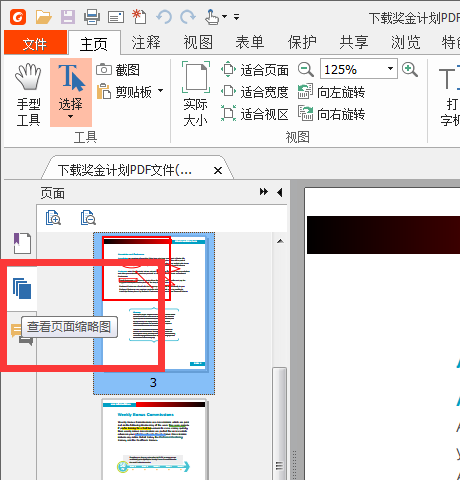
Task: Expand the Select (选择) tool dropdown arrow
Action: [x=70, y=117]
